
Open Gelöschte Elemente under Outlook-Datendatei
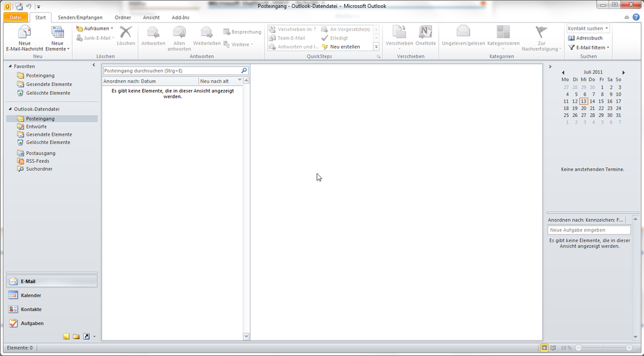pyautogui.click(x=48, y=142)
